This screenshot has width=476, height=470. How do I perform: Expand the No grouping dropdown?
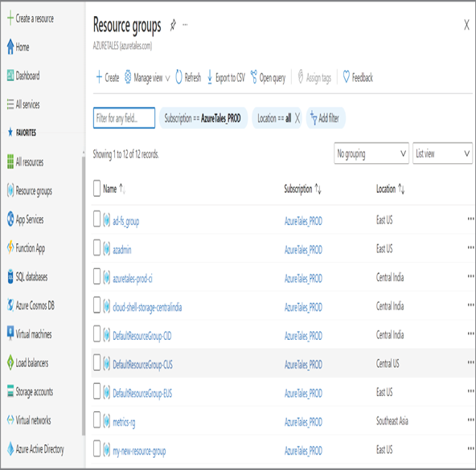(x=371, y=153)
